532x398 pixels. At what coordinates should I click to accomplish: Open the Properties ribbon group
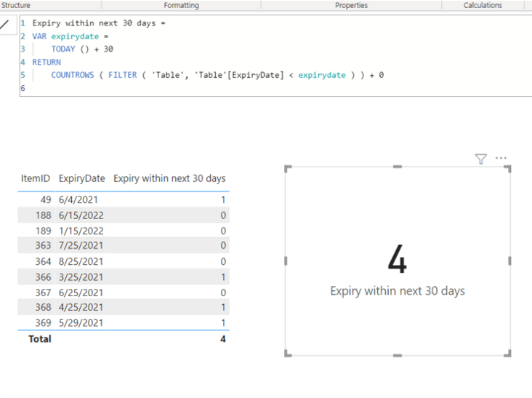coord(351,5)
